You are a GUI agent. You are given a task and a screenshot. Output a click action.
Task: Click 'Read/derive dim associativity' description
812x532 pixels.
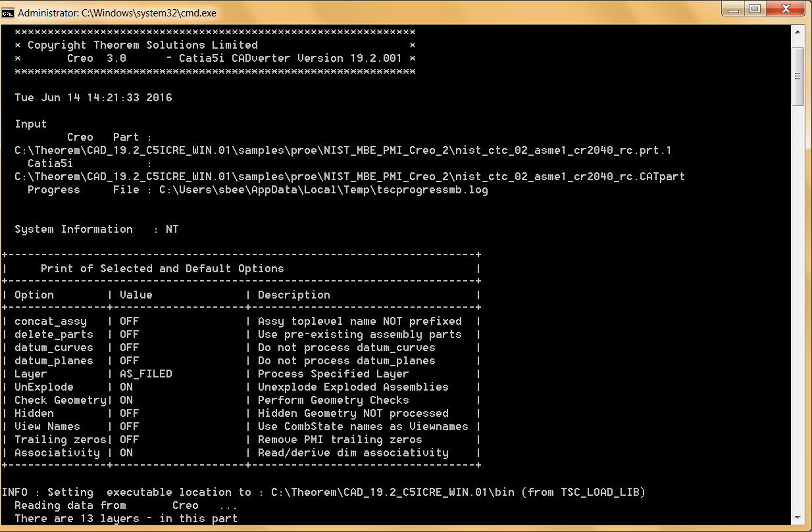pyautogui.click(x=353, y=452)
